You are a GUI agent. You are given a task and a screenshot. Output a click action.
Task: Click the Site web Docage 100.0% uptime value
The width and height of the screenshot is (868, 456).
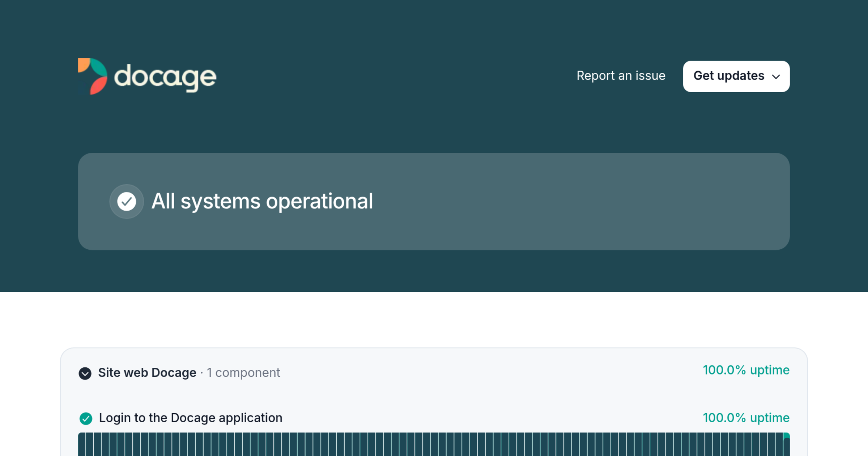[746, 370]
